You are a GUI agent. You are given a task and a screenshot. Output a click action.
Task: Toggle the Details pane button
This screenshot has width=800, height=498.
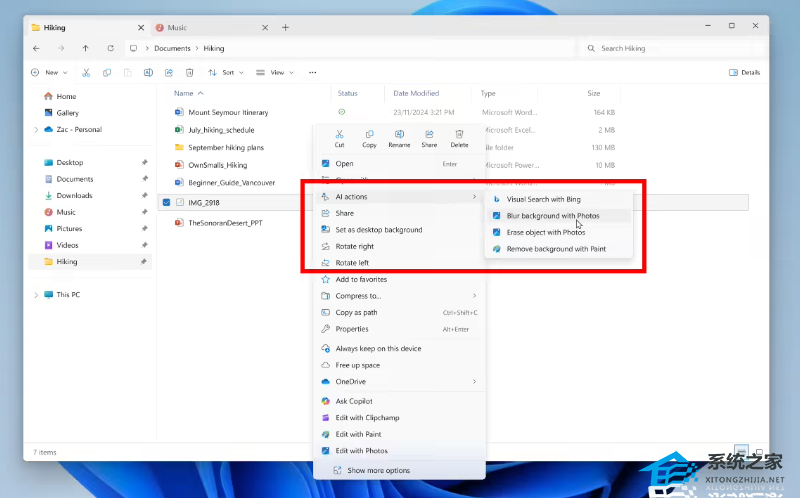pyautogui.click(x=744, y=72)
